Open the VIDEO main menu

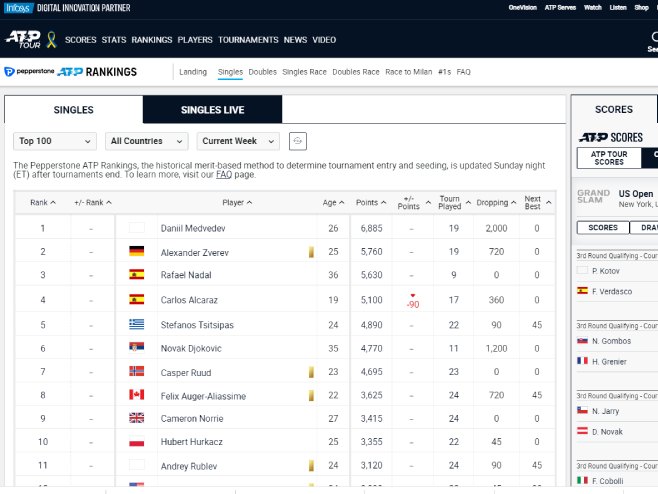(324, 40)
